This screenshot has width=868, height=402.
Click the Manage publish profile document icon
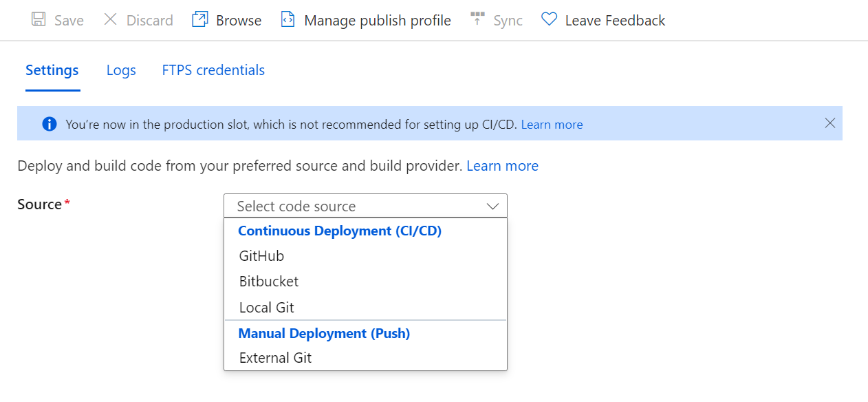pos(287,19)
